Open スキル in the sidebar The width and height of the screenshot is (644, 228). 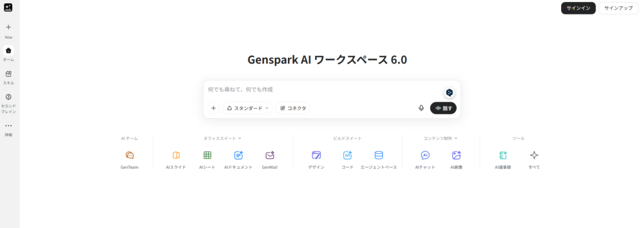tap(8, 77)
